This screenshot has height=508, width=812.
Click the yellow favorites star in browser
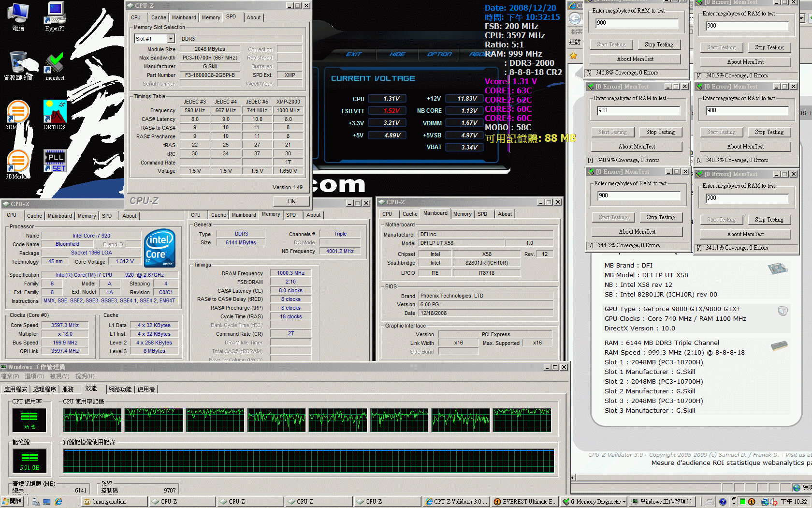(x=574, y=56)
